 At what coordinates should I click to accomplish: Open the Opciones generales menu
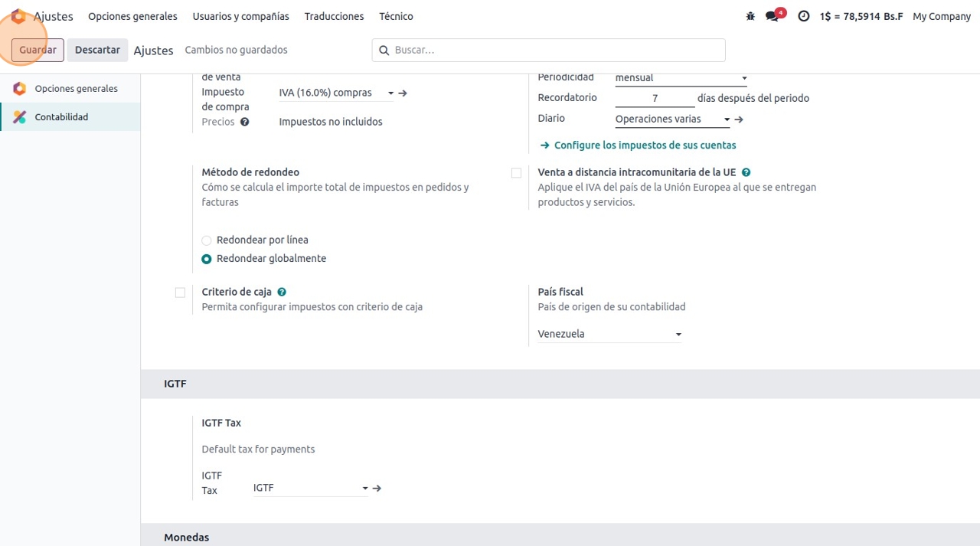click(x=132, y=16)
